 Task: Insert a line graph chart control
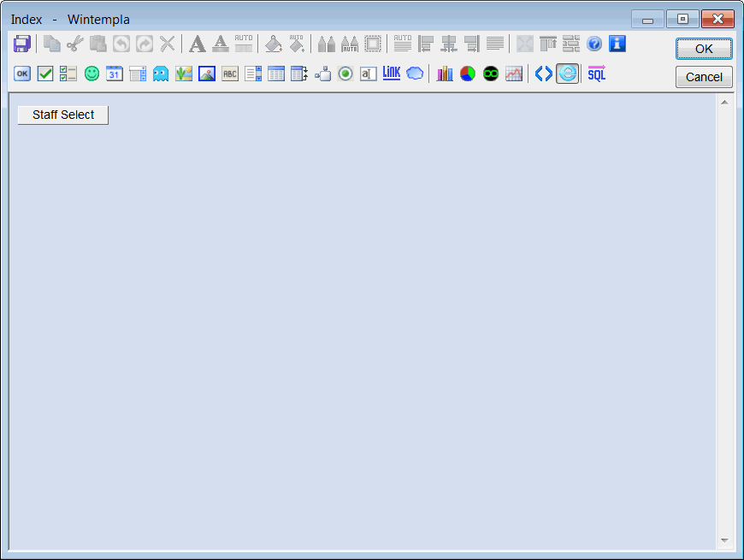click(514, 74)
